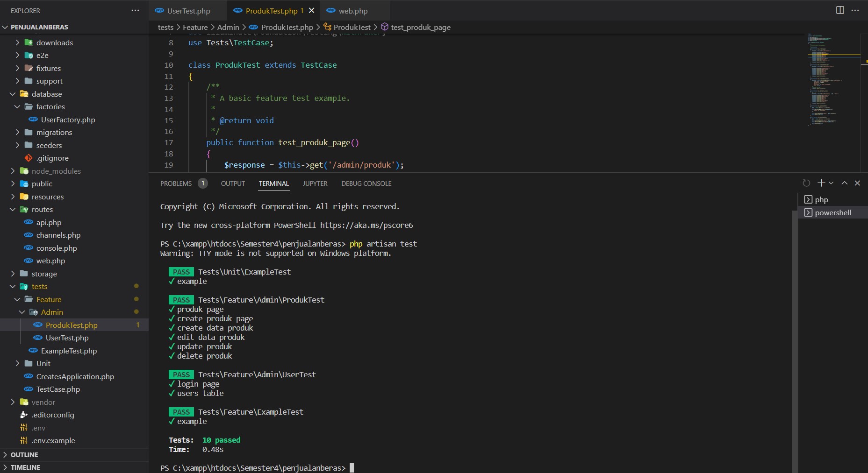Expand the Unit folder
The width and height of the screenshot is (868, 473).
(x=17, y=363)
